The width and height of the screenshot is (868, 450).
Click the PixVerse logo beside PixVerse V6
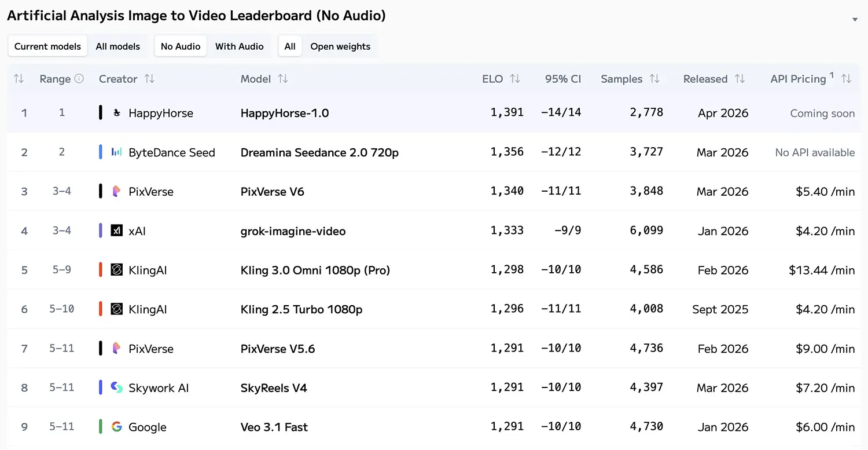pyautogui.click(x=117, y=191)
